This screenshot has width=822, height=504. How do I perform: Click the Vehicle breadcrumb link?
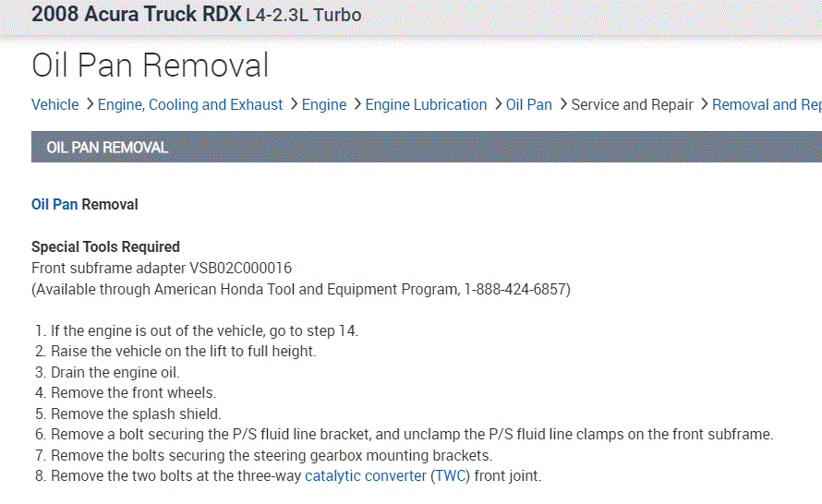(54, 105)
